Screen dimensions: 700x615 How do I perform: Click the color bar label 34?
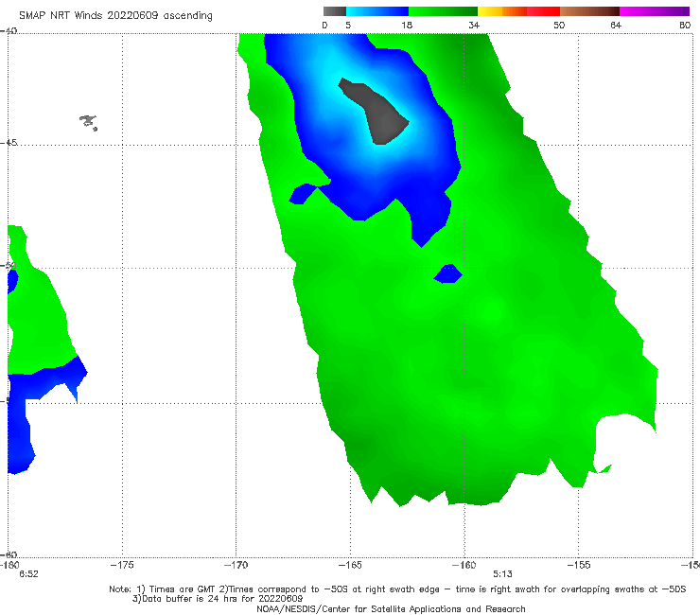(474, 25)
